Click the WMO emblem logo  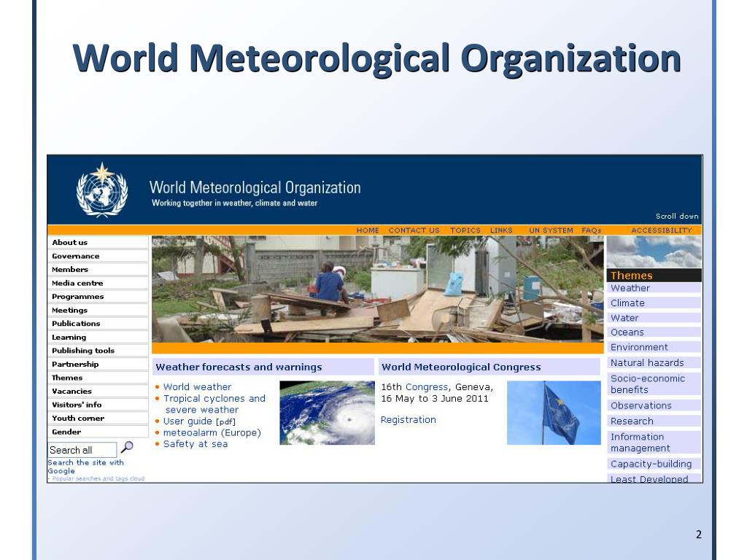click(x=102, y=190)
